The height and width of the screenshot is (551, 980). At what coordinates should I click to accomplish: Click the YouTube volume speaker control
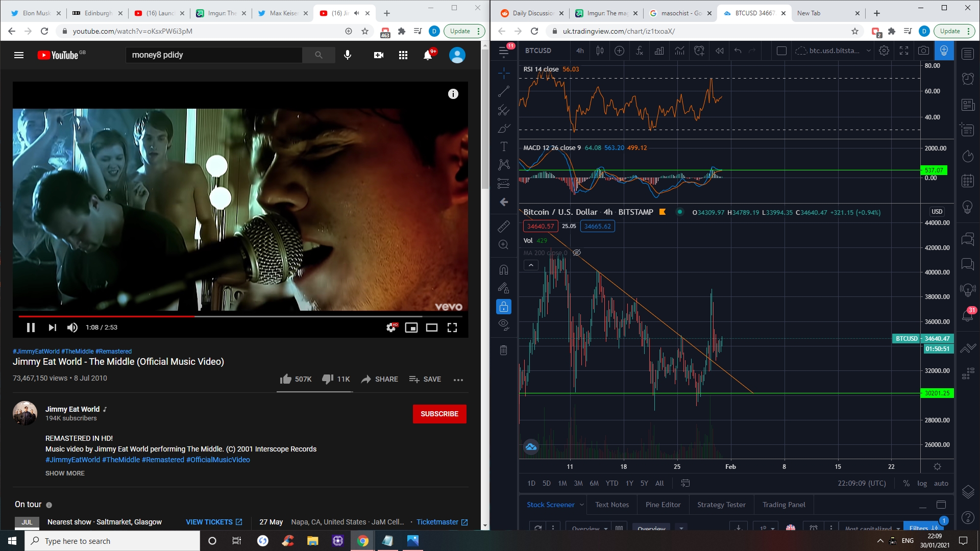click(72, 328)
